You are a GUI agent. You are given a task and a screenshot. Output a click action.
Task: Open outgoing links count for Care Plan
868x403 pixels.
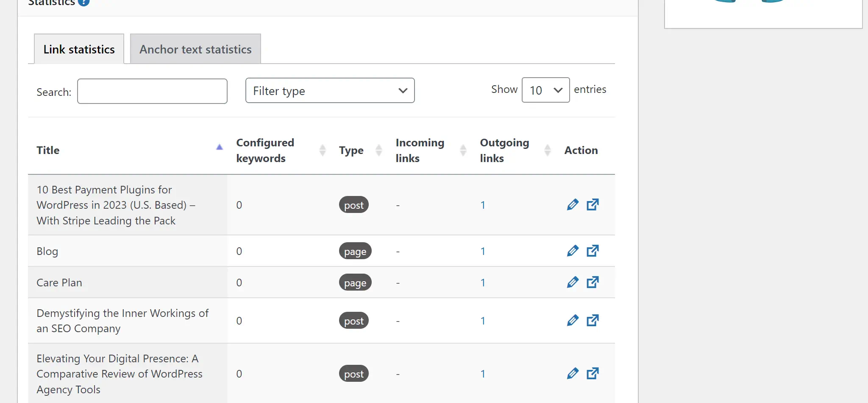(x=483, y=282)
